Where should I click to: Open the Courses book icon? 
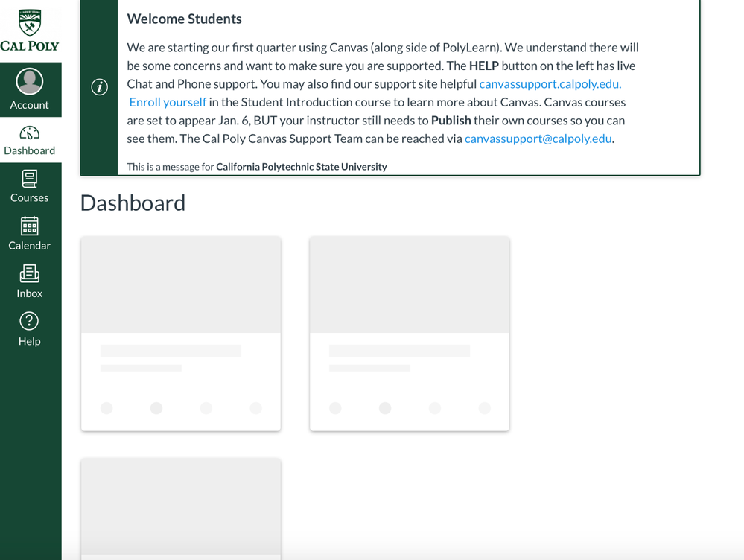click(x=30, y=179)
